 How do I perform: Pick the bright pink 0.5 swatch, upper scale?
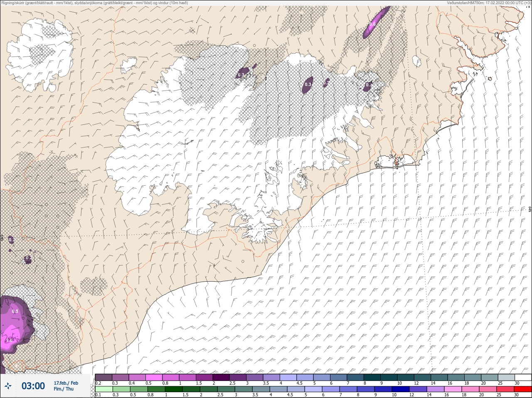[154, 377]
